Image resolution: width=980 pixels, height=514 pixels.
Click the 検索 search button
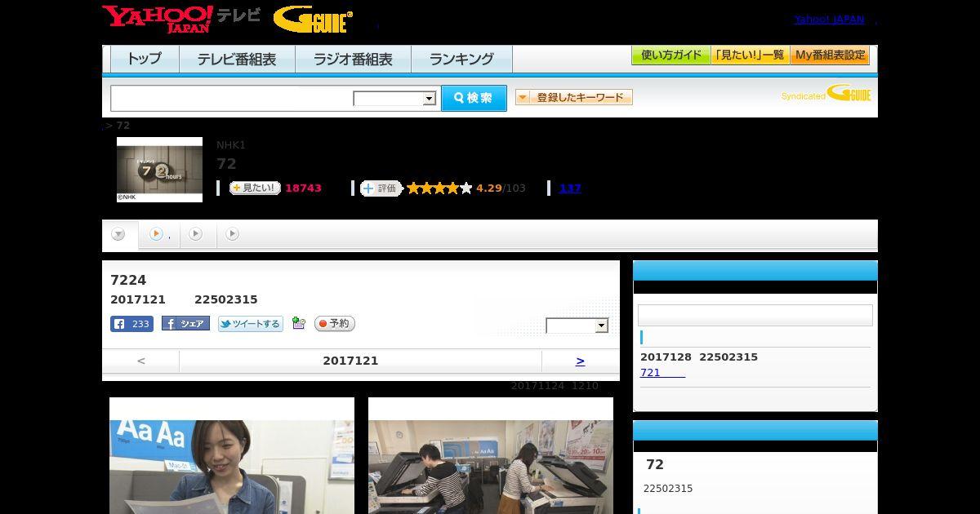474,98
